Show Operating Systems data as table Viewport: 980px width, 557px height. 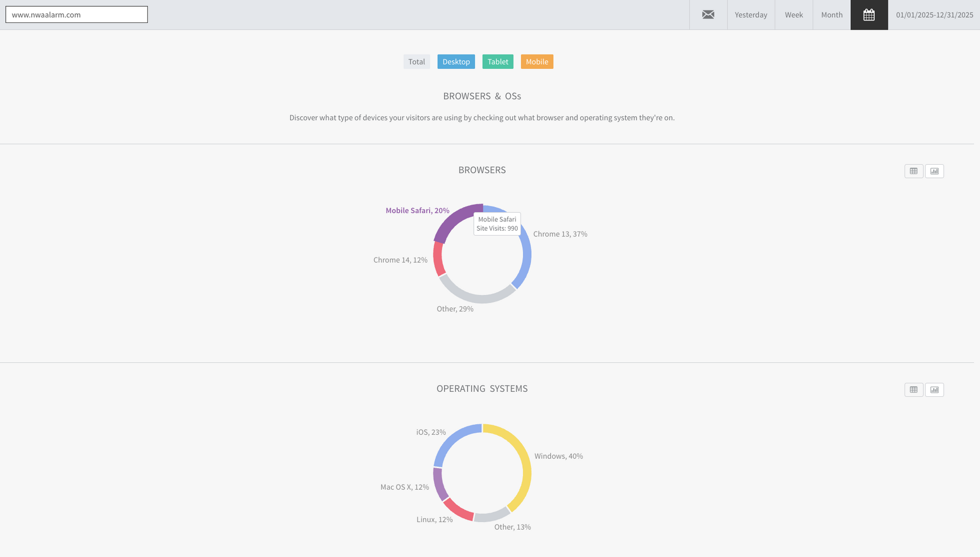pos(914,390)
